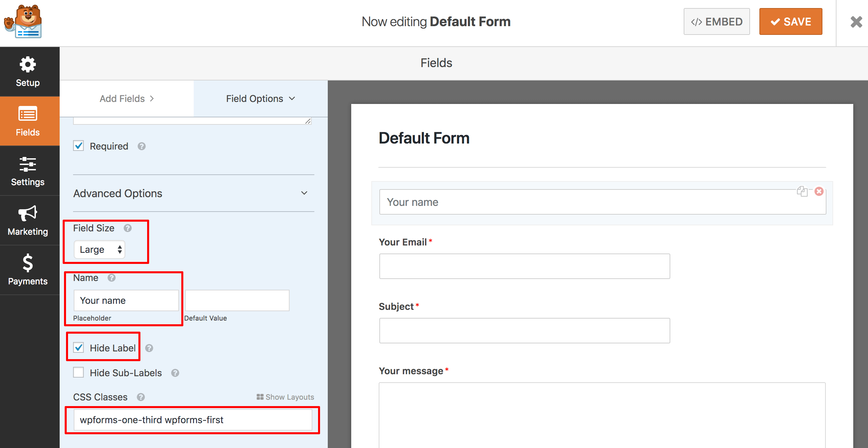Toggle the Hide Label checkbox

click(x=78, y=347)
